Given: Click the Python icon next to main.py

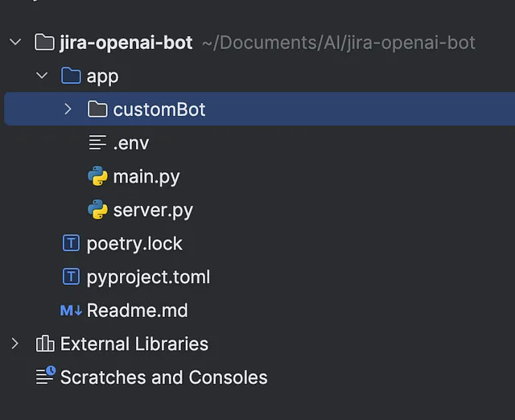Looking at the screenshot, I should pos(97,176).
